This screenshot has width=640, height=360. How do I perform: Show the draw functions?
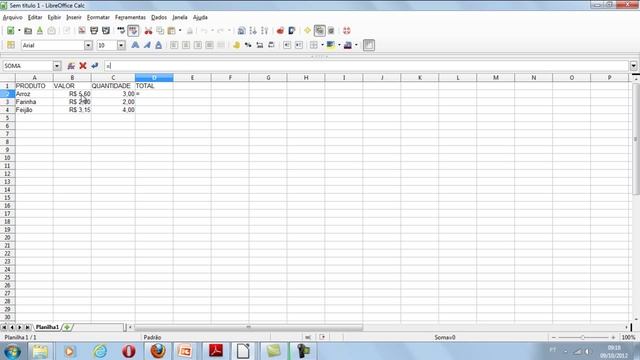click(x=291, y=31)
